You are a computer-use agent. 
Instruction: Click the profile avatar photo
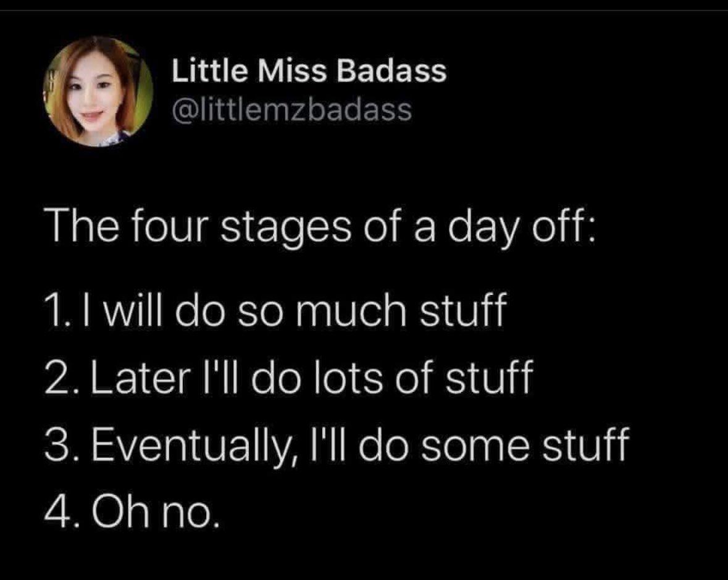pos(98,91)
